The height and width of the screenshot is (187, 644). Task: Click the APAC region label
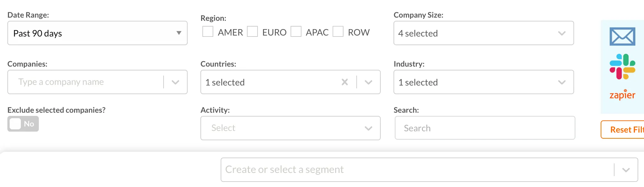coord(317,32)
